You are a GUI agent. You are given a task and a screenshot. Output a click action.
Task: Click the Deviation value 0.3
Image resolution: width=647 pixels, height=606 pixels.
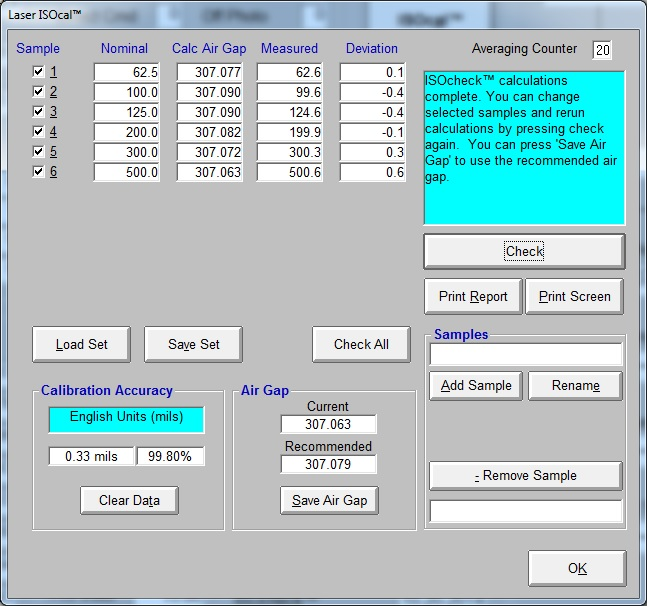(x=373, y=152)
